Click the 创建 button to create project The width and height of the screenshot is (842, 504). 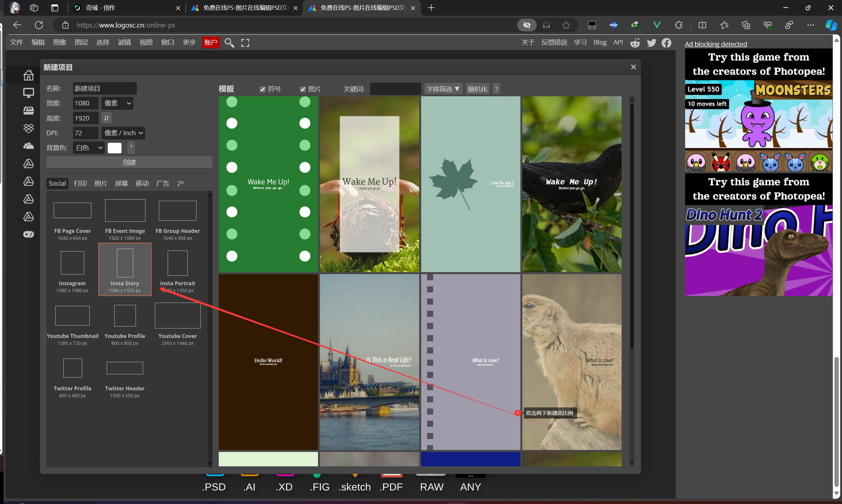(129, 161)
